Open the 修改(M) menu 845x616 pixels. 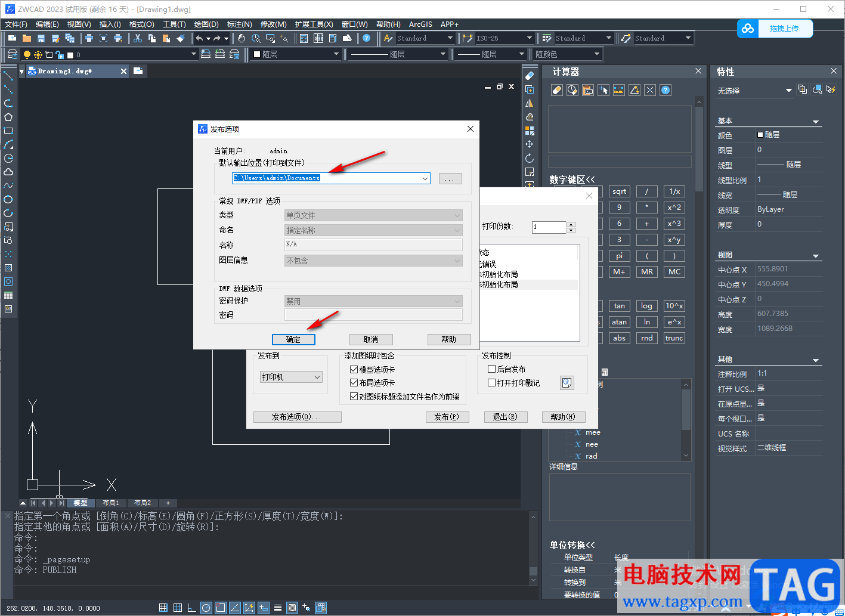point(274,24)
